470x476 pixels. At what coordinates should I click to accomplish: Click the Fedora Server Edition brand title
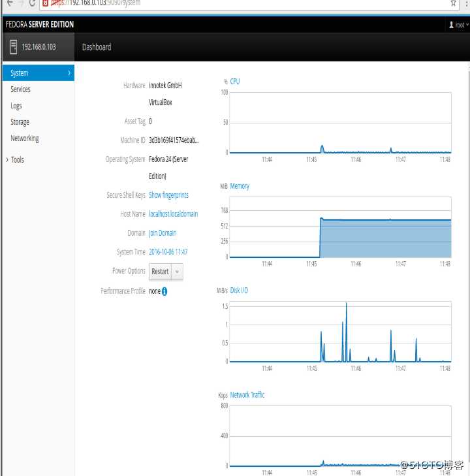tap(39, 25)
